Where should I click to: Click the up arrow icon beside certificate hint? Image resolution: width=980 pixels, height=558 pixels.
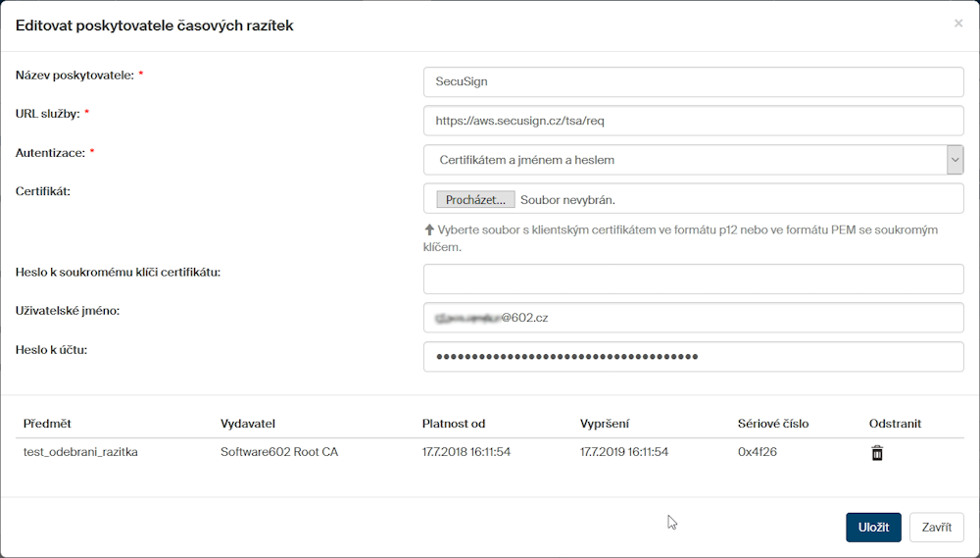(x=429, y=229)
